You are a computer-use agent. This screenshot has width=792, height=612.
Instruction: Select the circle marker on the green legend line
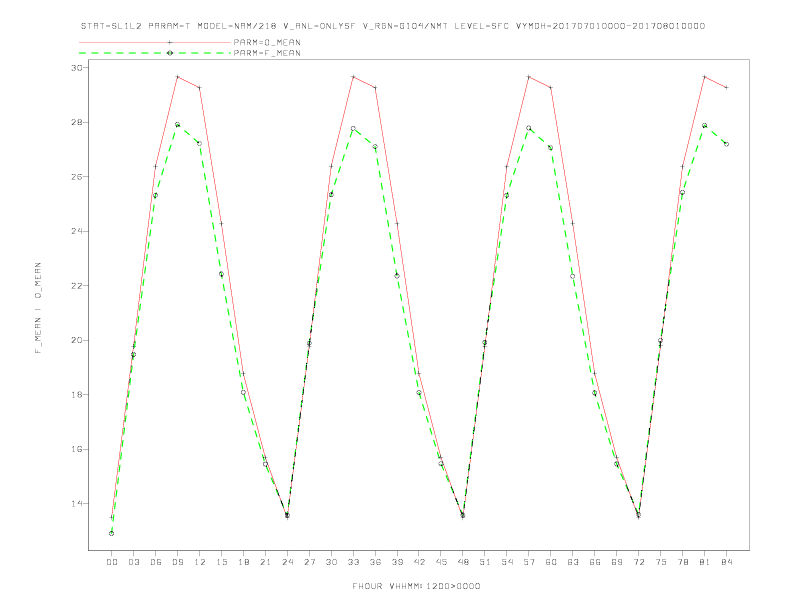coord(170,53)
